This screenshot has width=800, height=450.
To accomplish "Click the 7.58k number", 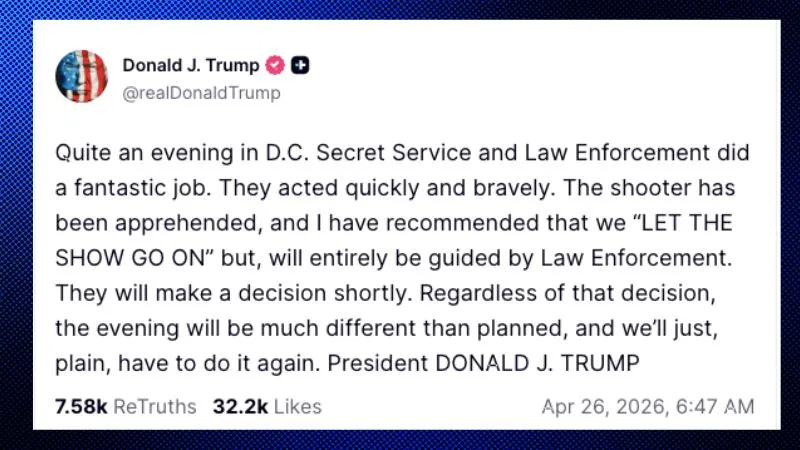I will coord(81,406).
